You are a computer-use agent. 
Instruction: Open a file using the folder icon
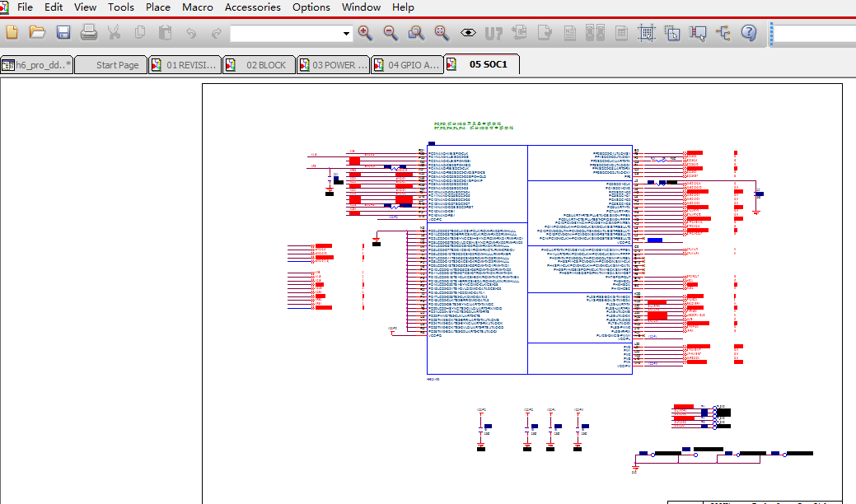click(x=37, y=33)
